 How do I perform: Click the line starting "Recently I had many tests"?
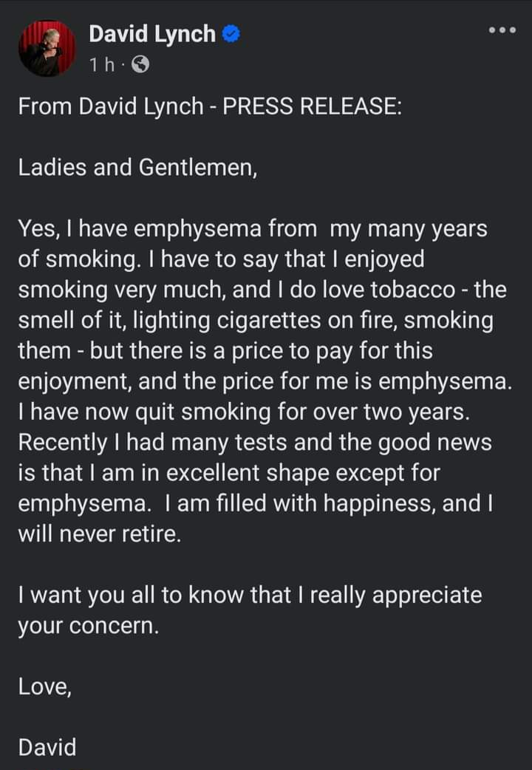[255, 442]
